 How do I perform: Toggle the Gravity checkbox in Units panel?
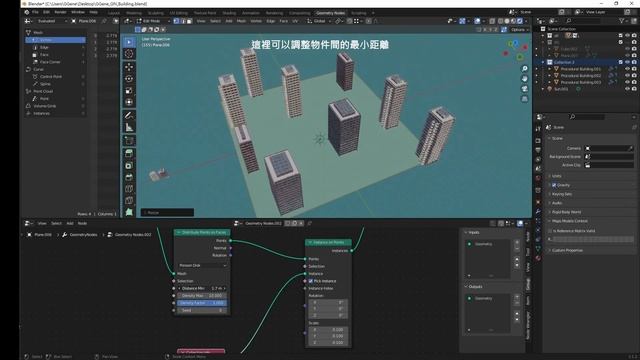554,185
